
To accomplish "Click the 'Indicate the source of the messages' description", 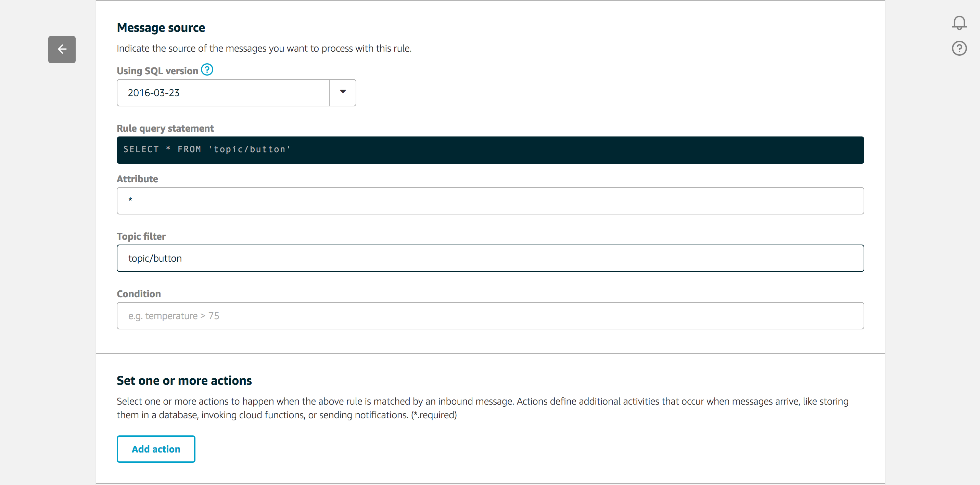I will (x=264, y=49).
